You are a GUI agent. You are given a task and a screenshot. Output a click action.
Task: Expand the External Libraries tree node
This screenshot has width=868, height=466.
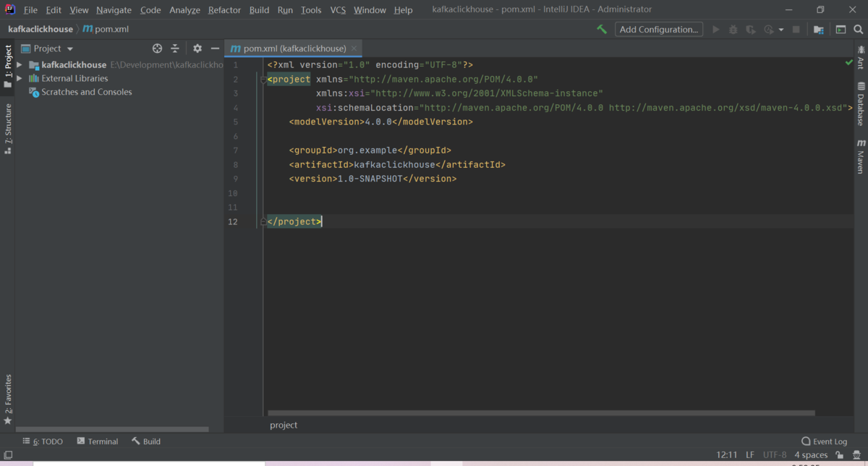pos(20,78)
